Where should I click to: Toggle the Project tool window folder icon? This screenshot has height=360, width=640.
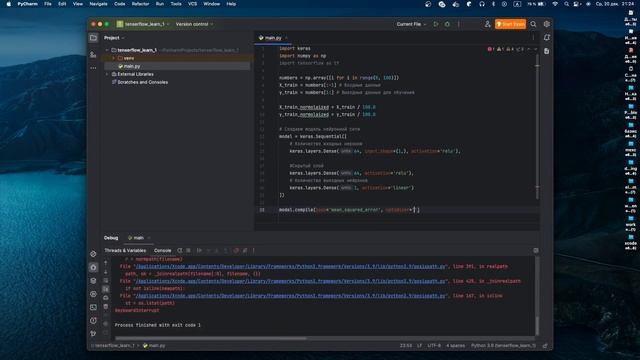pos(93,38)
